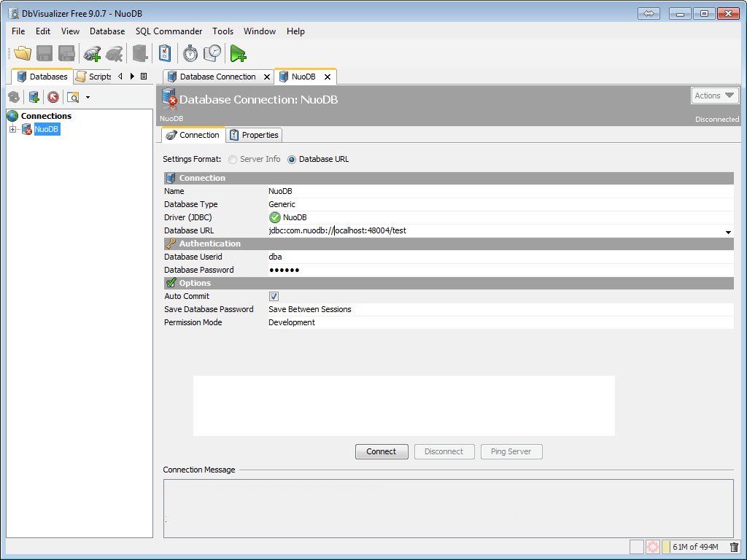
Task: Click the clock history icon
Action: pos(212,53)
